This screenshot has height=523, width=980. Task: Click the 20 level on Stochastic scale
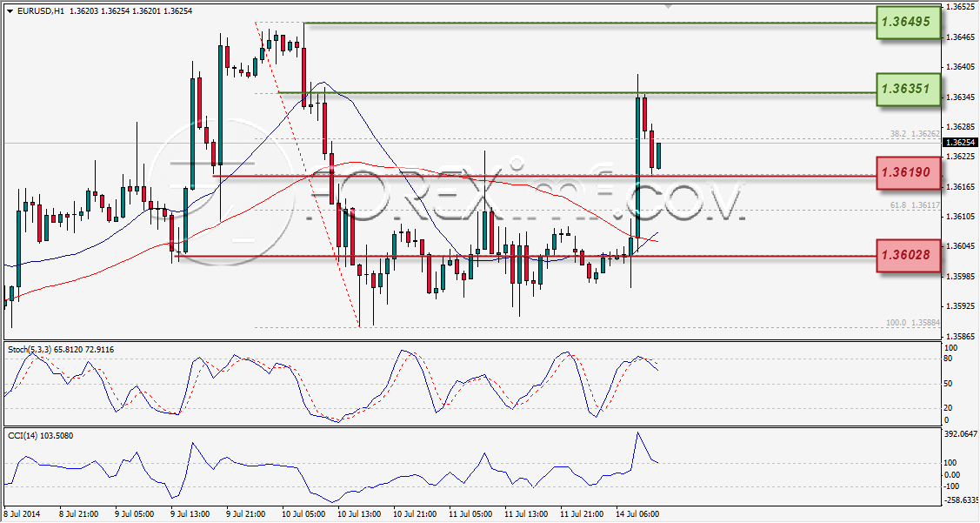(x=948, y=408)
